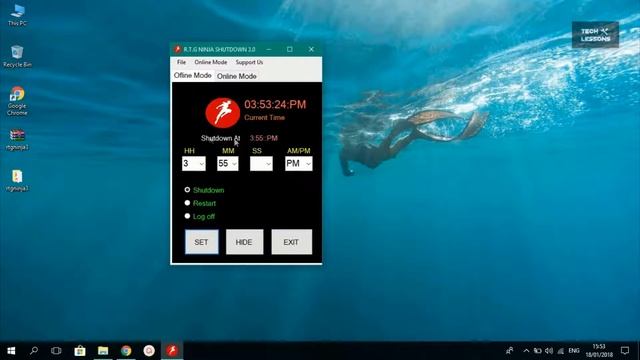Image resolution: width=640 pixels, height=360 pixels.
Task: Open the taskbar clock and calendar
Action: (x=599, y=351)
